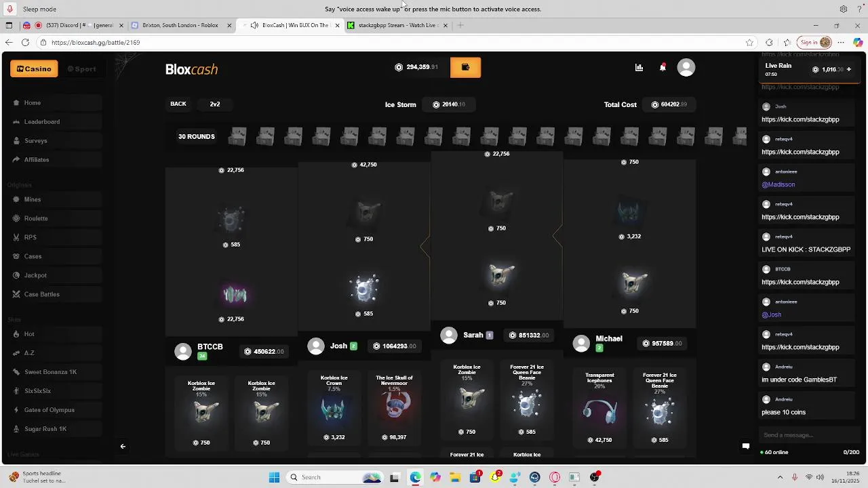
Task: Switch to stackzgbpp Stream tab
Action: (x=397, y=25)
